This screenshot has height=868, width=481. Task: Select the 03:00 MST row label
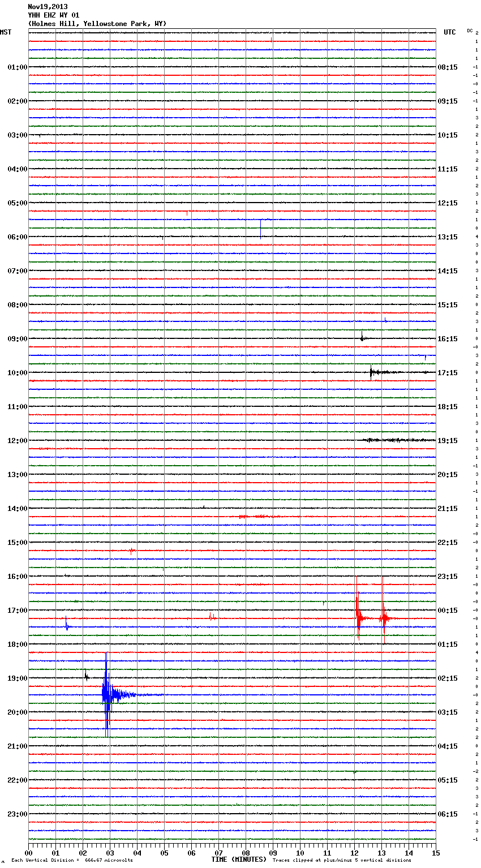pyautogui.click(x=18, y=135)
